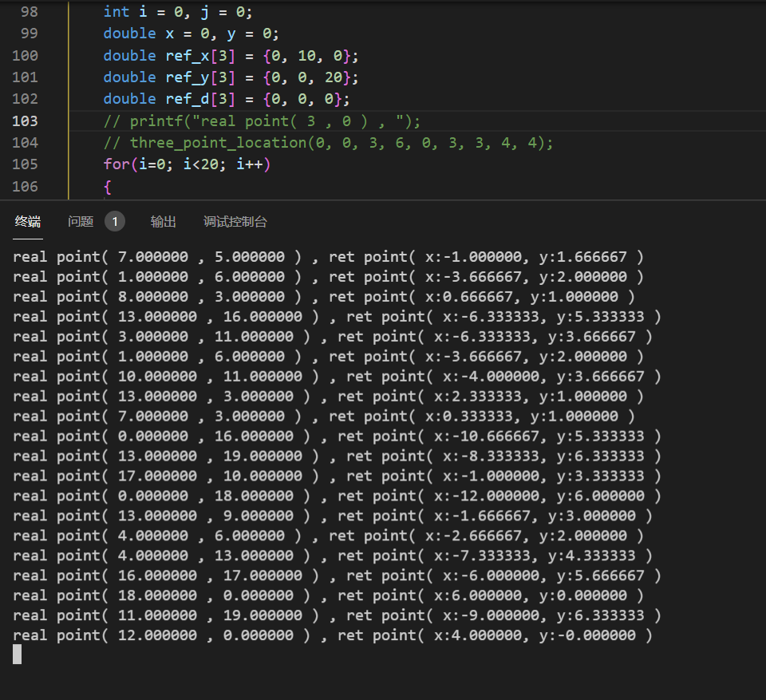Click terminal row real point 4.000000, 13.000000

(x=333, y=556)
